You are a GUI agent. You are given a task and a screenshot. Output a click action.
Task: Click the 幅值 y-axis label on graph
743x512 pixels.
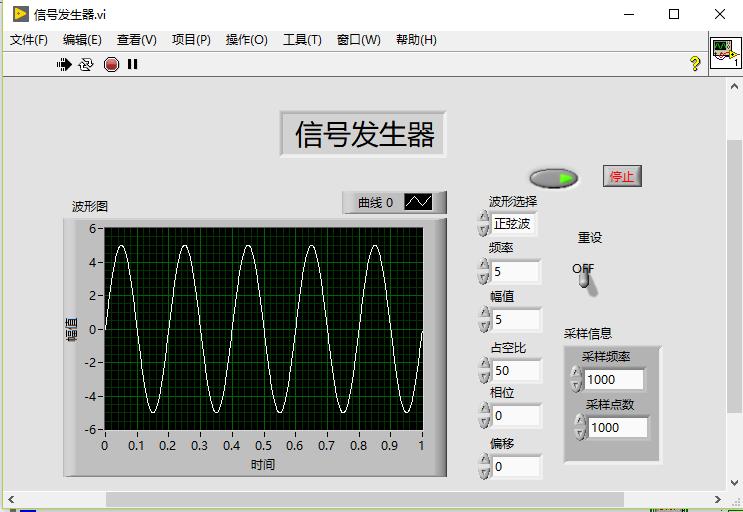(x=71, y=329)
